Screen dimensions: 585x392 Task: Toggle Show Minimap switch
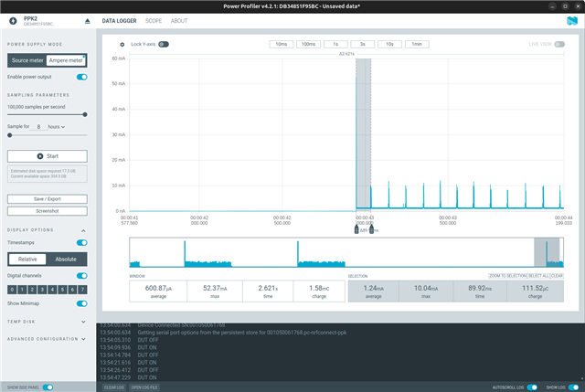(82, 303)
